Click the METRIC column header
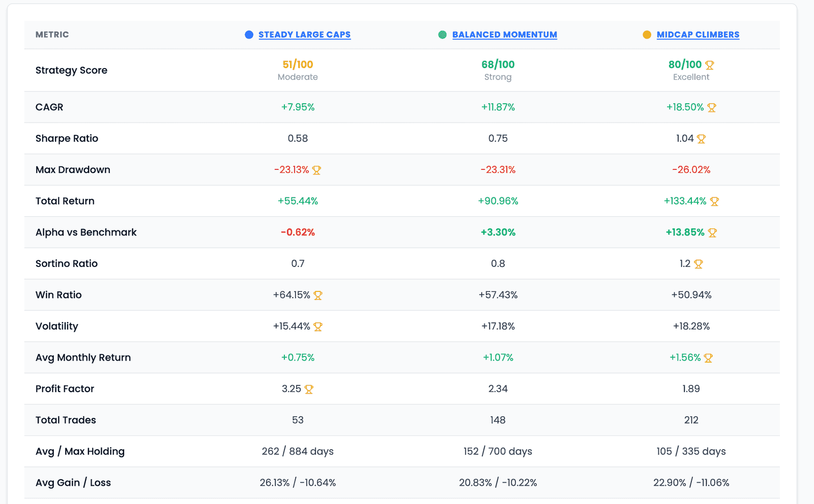Image resolution: width=814 pixels, height=504 pixels. [52, 35]
